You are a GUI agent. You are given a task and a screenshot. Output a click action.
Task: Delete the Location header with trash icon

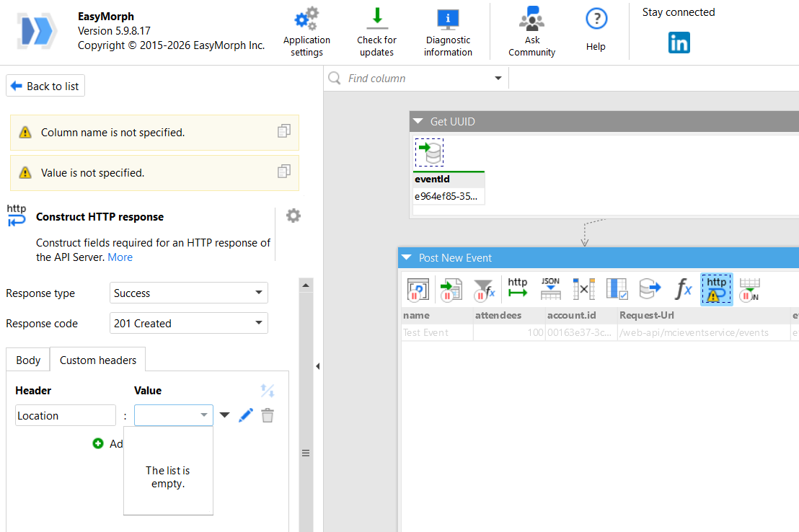point(268,415)
